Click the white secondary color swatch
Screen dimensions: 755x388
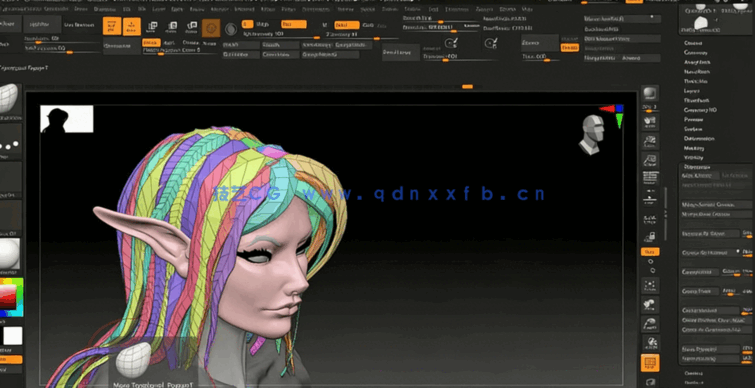point(13,336)
